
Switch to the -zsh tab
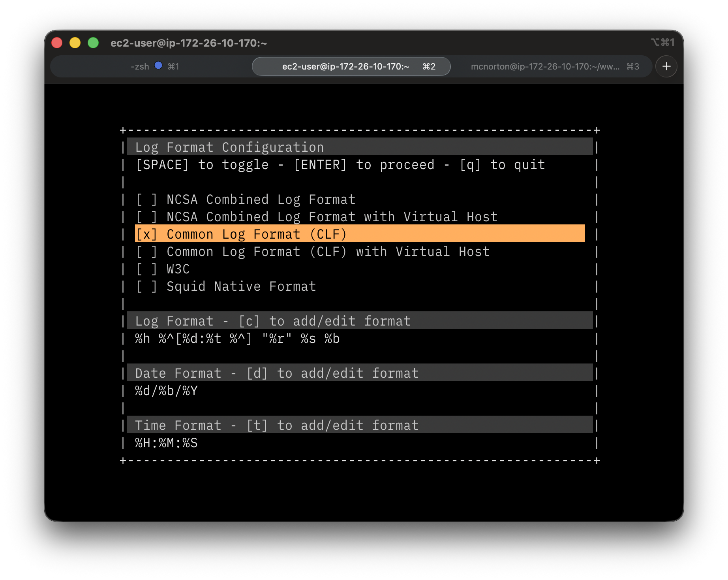coord(140,66)
